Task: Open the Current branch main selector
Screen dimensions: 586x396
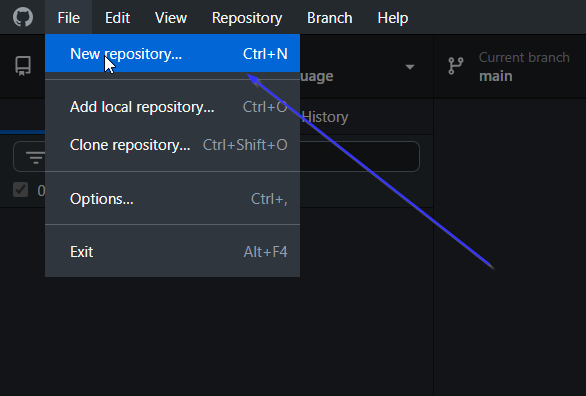Action: 510,66
